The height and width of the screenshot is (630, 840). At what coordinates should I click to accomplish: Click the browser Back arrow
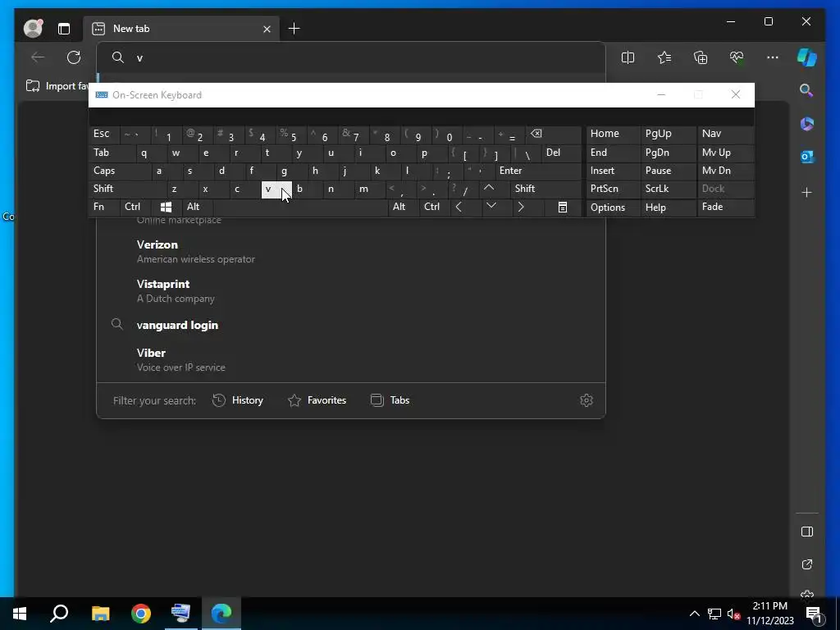(x=38, y=57)
